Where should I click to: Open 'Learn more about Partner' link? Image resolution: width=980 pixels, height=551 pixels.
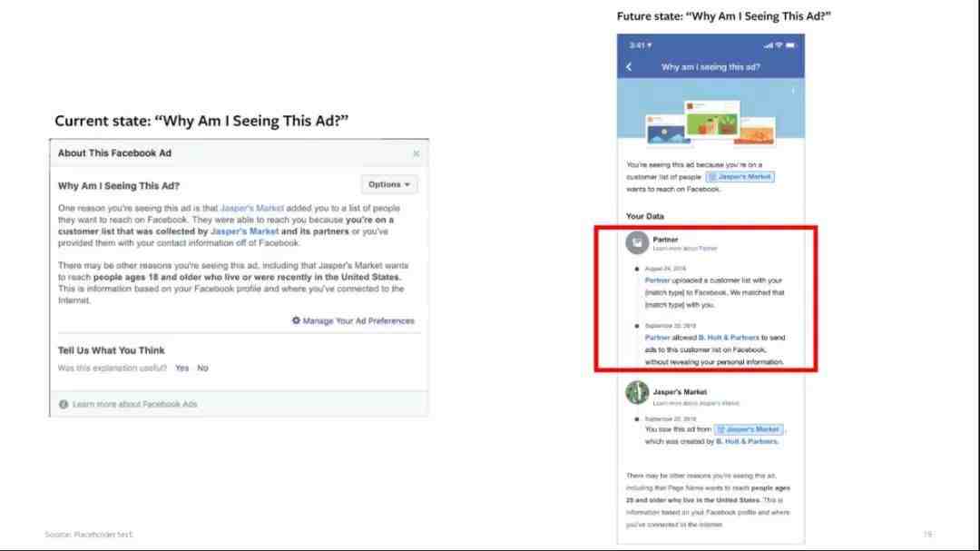[x=685, y=249]
